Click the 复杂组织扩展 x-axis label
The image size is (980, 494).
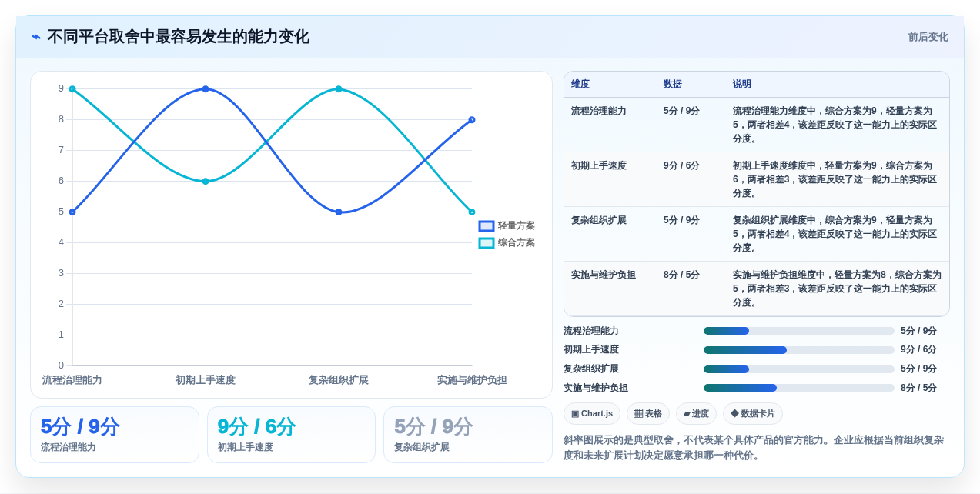[339, 380]
